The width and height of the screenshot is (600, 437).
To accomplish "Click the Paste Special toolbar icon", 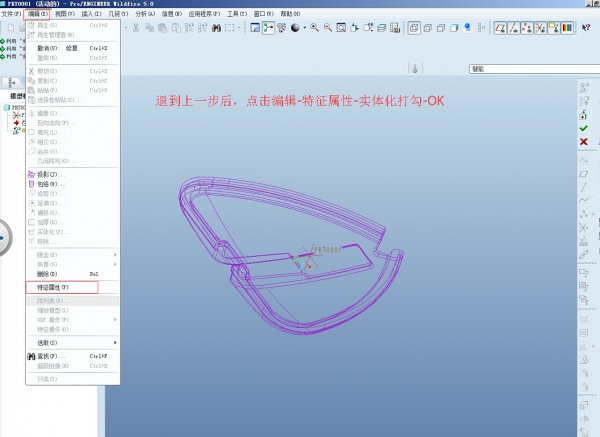I will point(176,28).
